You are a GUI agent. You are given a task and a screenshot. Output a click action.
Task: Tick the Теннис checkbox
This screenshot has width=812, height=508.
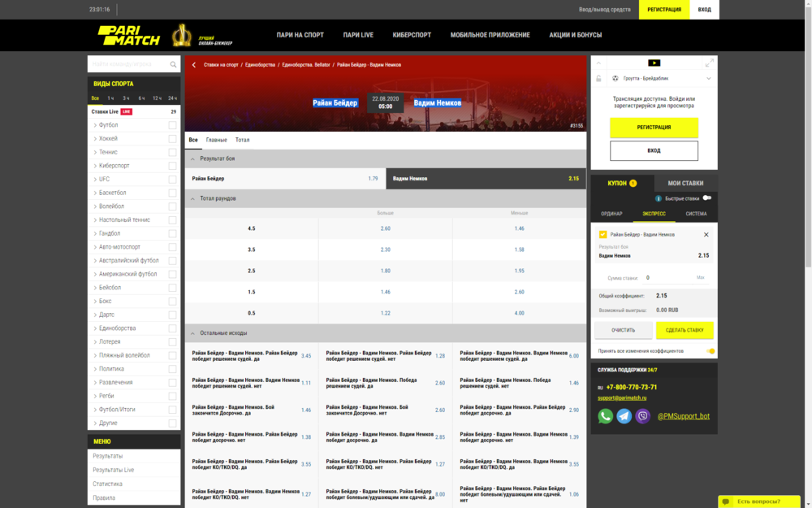coord(172,152)
